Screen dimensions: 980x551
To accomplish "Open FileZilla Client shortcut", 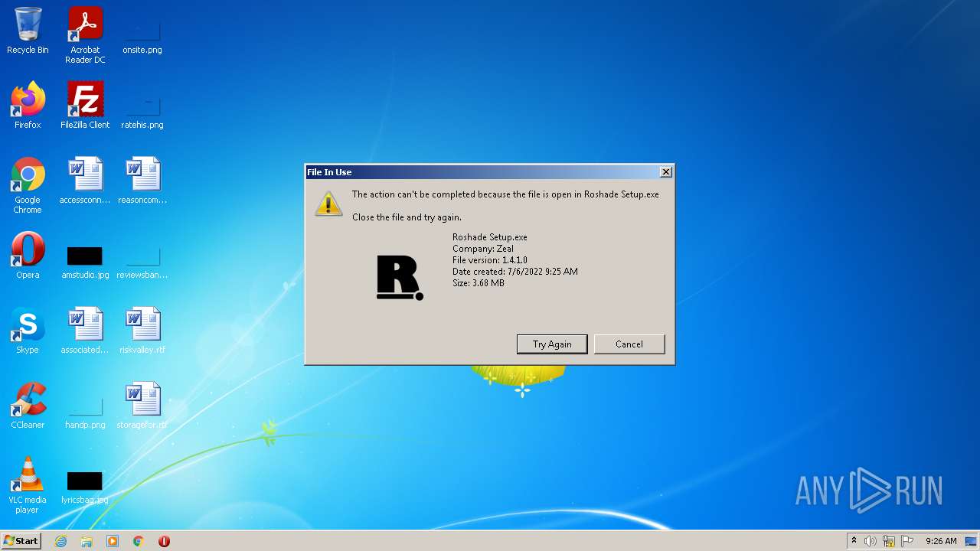I will click(x=85, y=106).
